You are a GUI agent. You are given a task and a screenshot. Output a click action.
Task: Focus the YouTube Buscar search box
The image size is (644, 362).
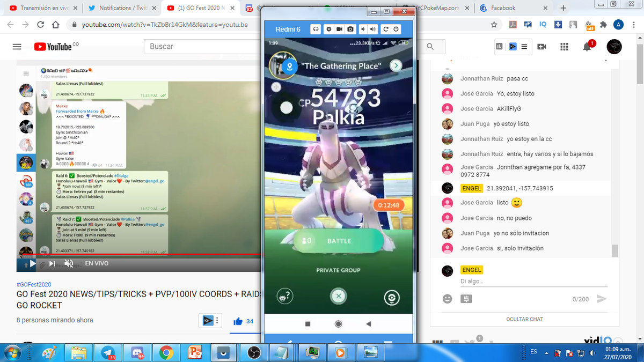click(203, 47)
